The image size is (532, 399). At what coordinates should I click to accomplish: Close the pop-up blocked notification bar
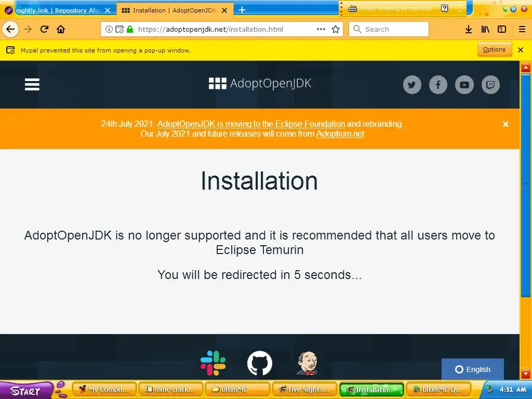521,50
